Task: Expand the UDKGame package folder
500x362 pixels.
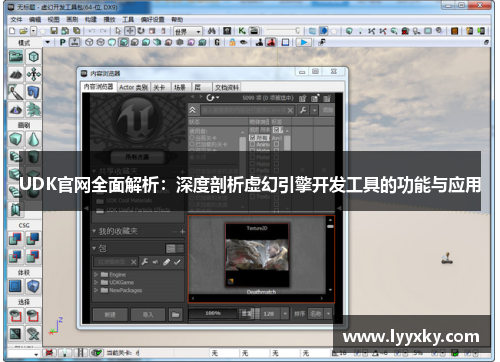Action: 96,282
